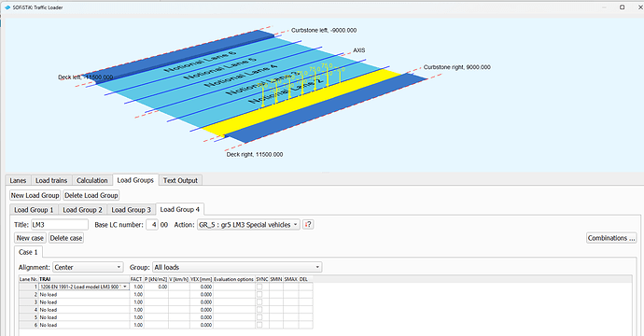
Task: Select the Load Group 2 tab
Action: 82,210
